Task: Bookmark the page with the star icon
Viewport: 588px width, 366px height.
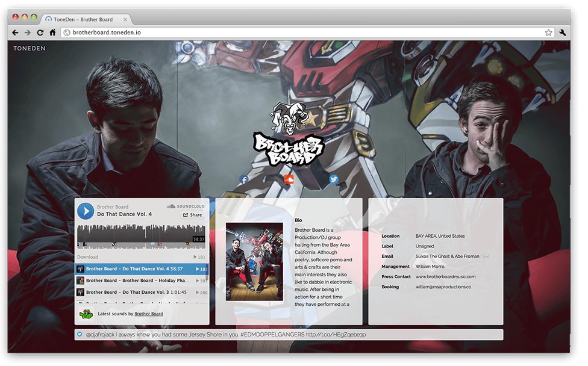Action: click(x=548, y=33)
